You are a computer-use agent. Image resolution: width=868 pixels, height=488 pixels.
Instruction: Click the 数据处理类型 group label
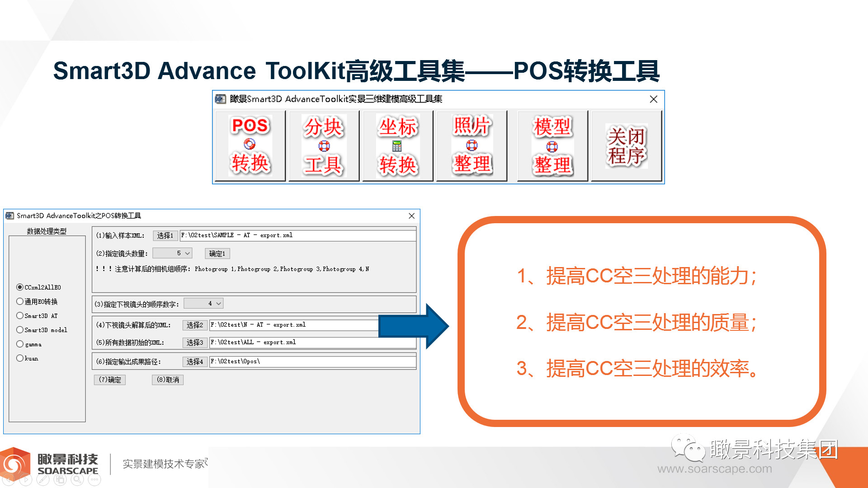click(x=47, y=231)
